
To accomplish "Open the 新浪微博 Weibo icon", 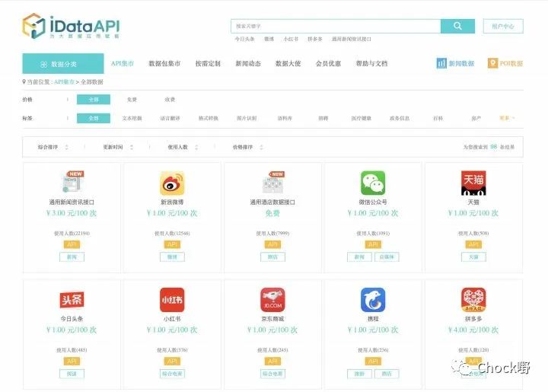I will tap(172, 183).
